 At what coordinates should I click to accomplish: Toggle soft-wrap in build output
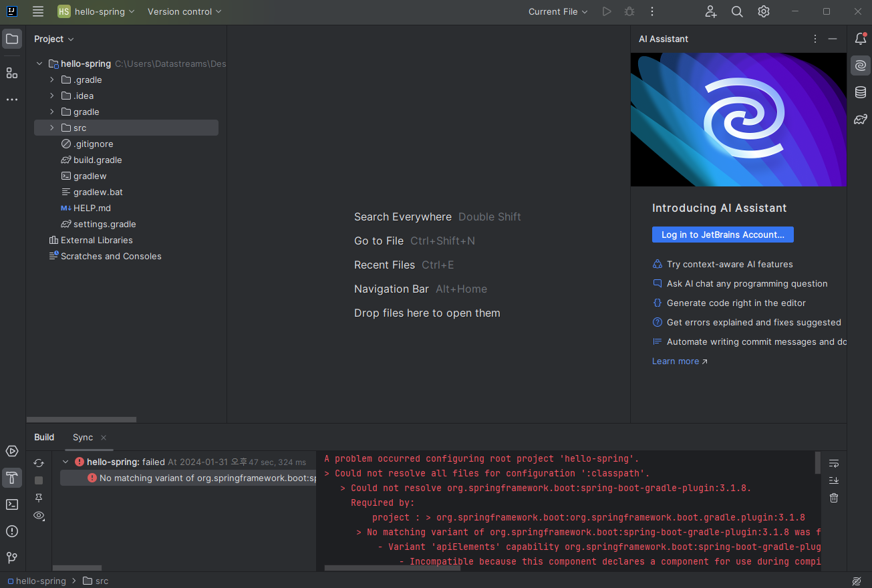(x=834, y=463)
